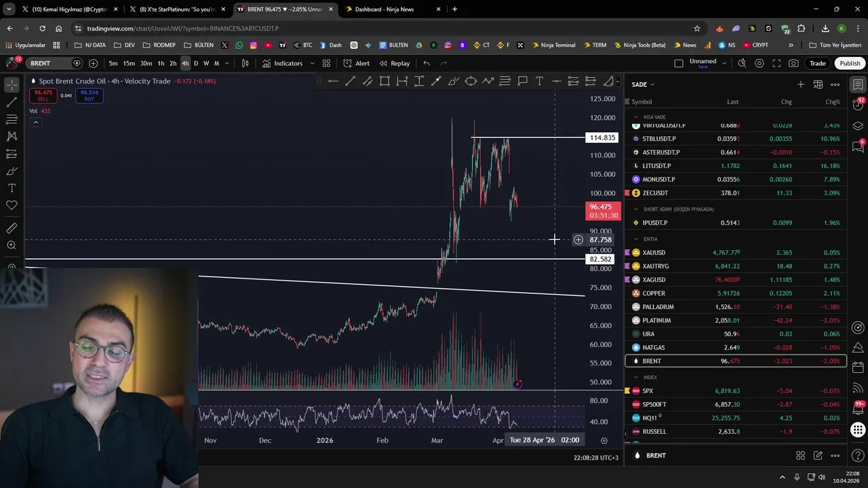This screenshot has width=868, height=488.
Task: Select trend line tool in sidebar
Action: [12, 102]
